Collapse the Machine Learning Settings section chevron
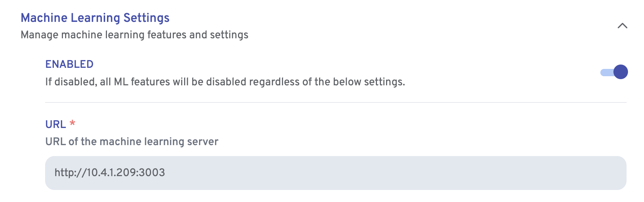The image size is (644, 202). (x=622, y=26)
